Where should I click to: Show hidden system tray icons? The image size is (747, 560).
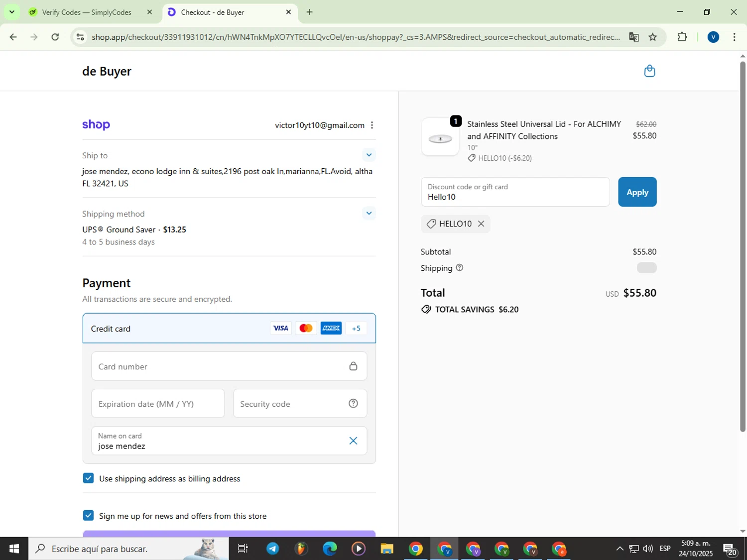[x=620, y=549]
